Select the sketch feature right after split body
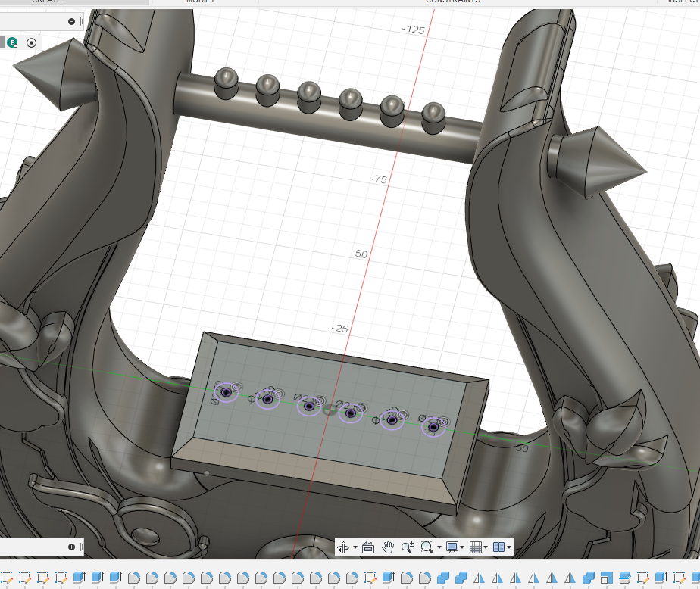The image size is (700, 589). pos(643,578)
